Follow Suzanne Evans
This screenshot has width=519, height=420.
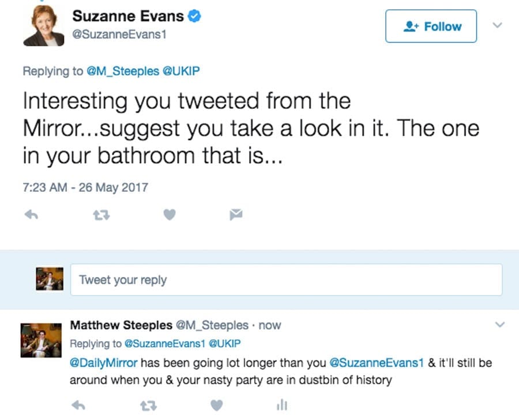coord(431,26)
